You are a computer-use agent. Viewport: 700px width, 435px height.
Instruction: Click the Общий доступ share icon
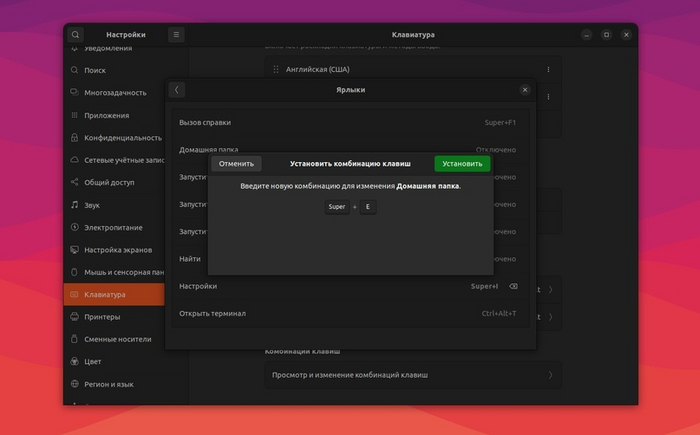(x=75, y=182)
